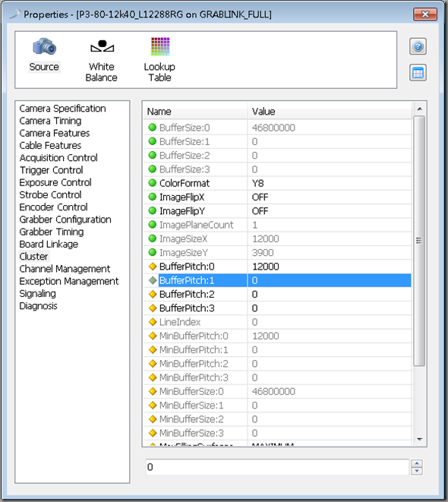Click the ColorFormat Y8 value cell

(x=330, y=183)
